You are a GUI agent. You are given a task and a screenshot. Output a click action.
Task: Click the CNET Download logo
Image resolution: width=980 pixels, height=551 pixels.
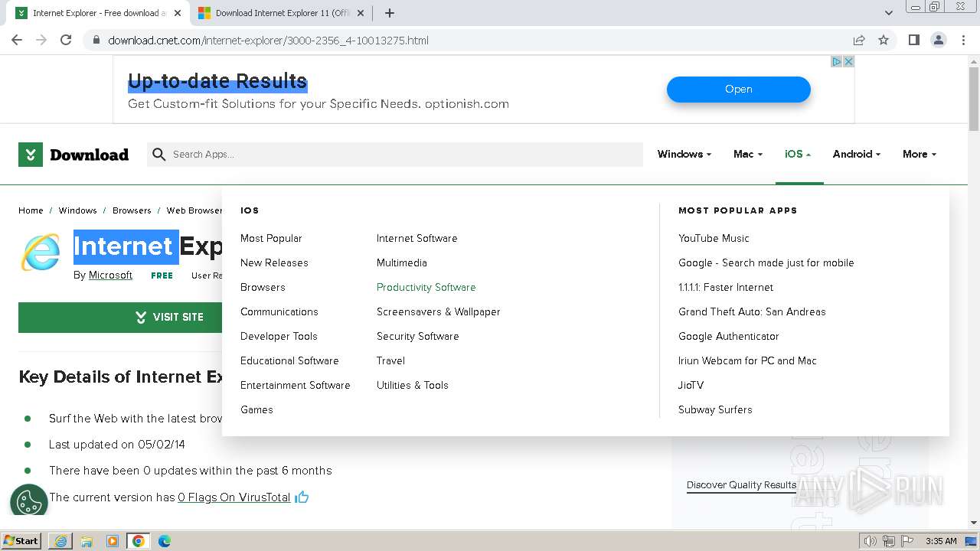[73, 155]
